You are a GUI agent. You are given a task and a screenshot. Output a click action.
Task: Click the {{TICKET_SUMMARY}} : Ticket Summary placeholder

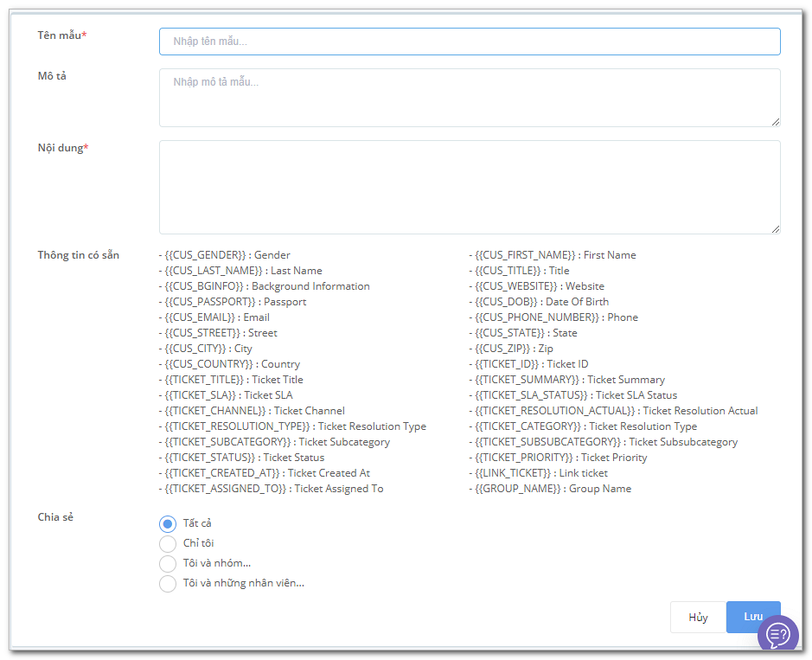567,379
